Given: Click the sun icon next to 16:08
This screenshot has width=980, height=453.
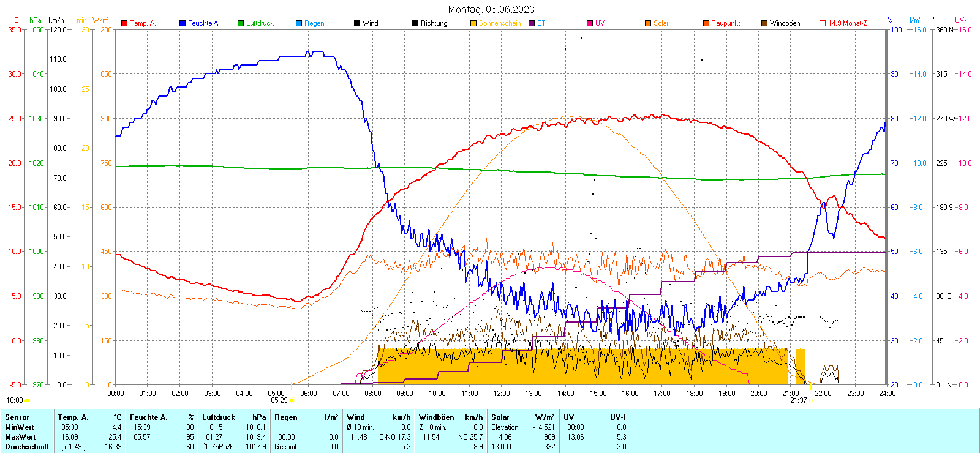Looking at the screenshot, I should click(x=28, y=400).
